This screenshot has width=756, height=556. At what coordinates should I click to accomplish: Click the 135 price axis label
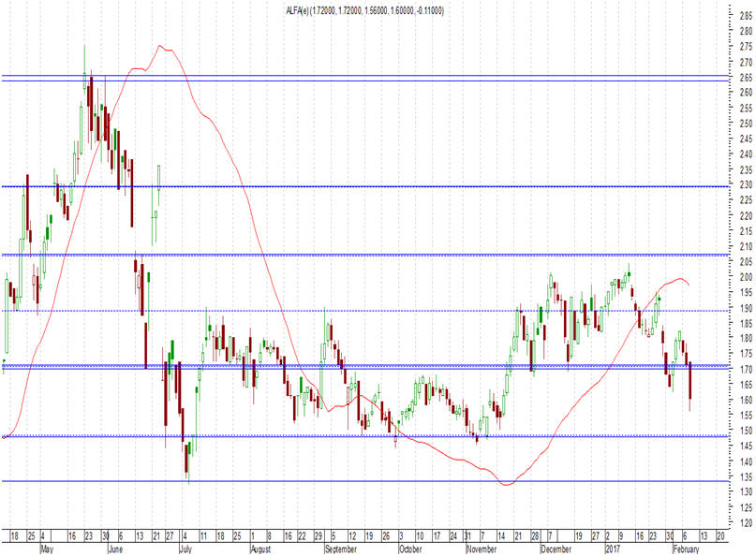point(746,477)
